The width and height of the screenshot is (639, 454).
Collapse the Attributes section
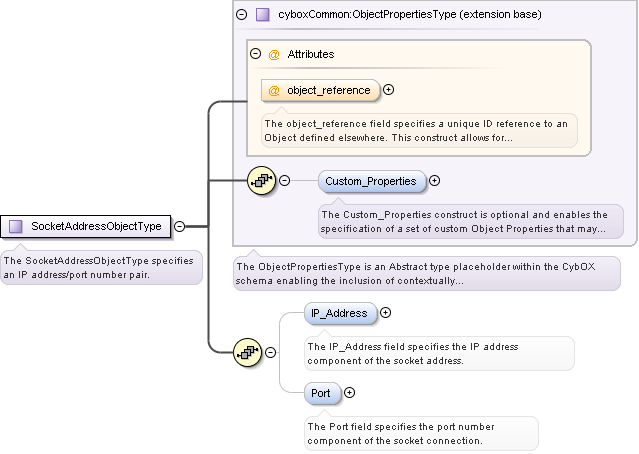(x=256, y=54)
